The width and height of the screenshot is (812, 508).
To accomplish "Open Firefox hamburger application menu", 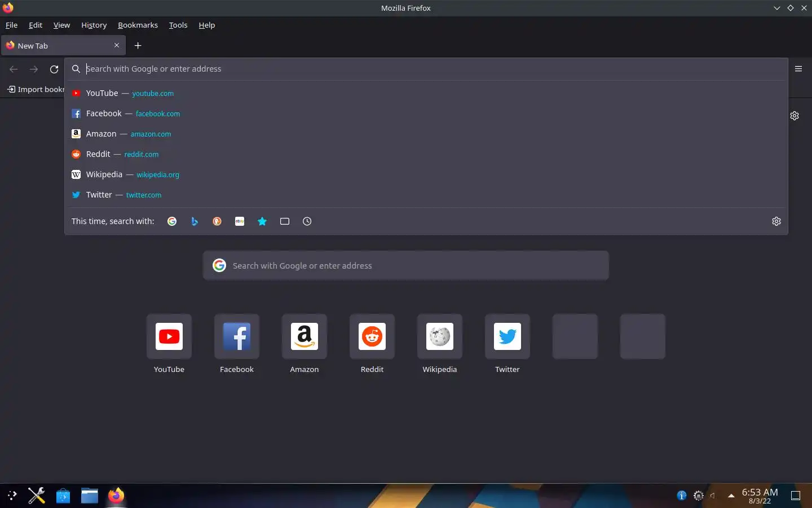I will (x=798, y=69).
